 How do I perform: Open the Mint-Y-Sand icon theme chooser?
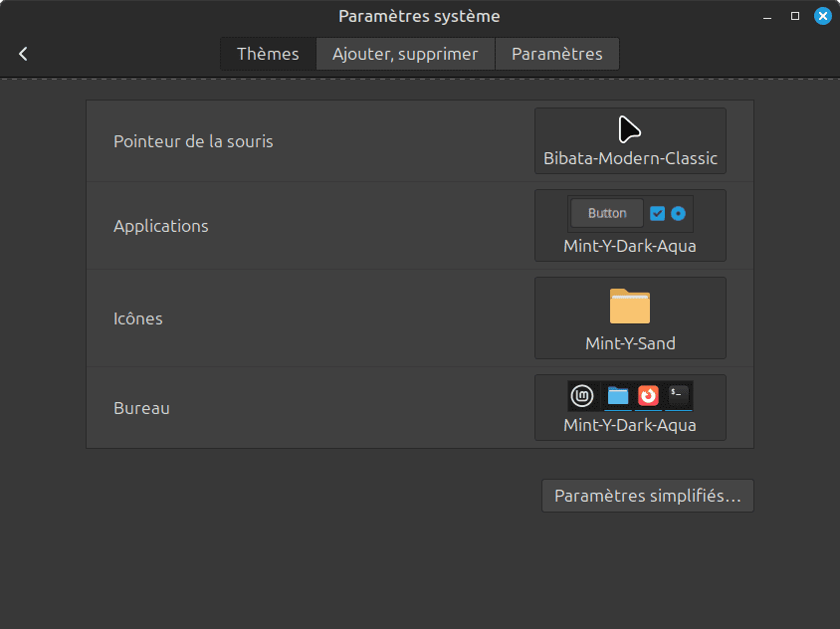[x=630, y=317]
